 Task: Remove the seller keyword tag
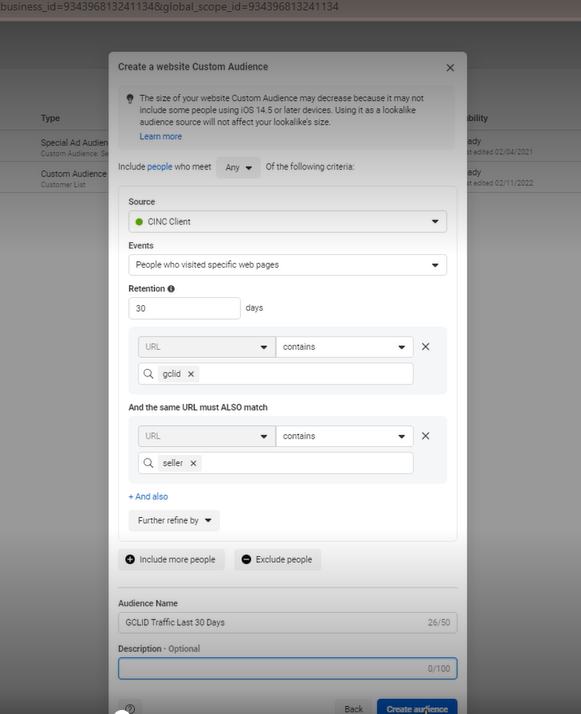(193, 463)
